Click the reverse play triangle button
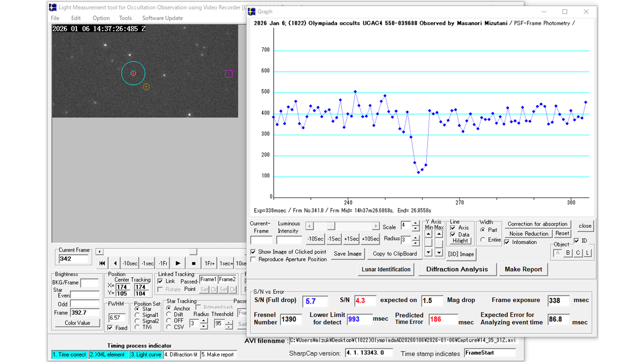 click(115, 263)
